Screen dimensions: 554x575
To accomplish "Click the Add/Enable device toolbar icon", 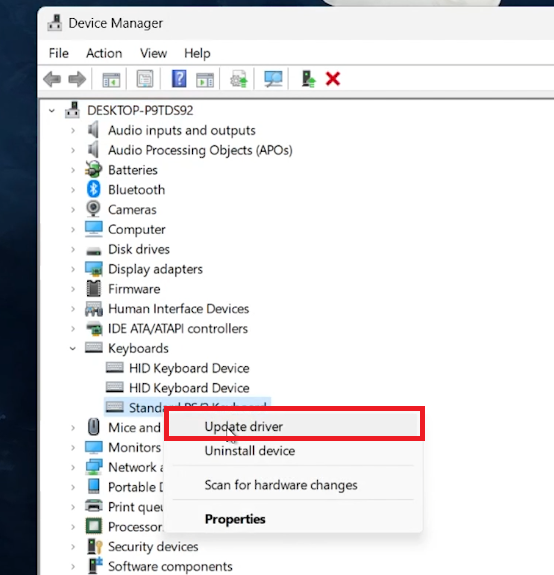I will (308, 79).
